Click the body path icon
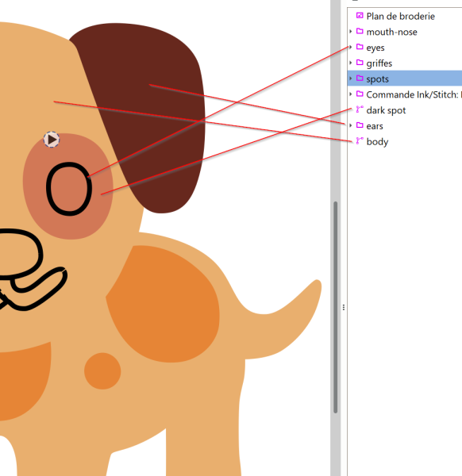Screen dimensions: 462x476 click(x=360, y=141)
